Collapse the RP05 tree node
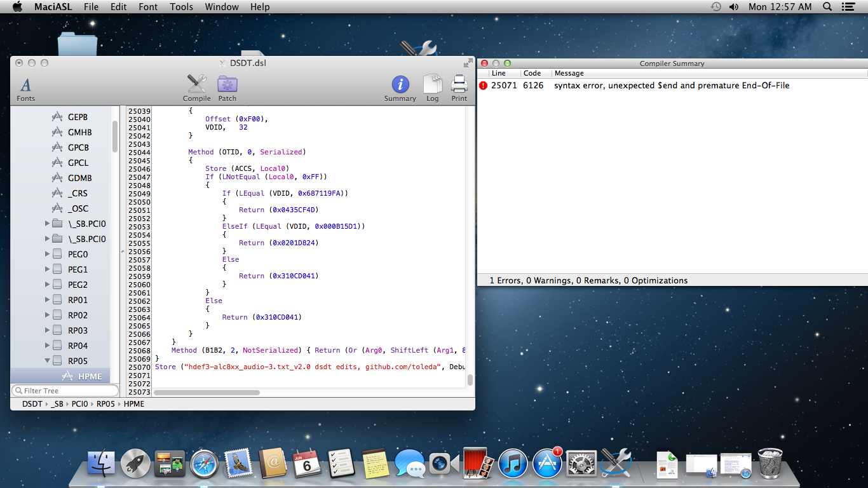 point(48,361)
